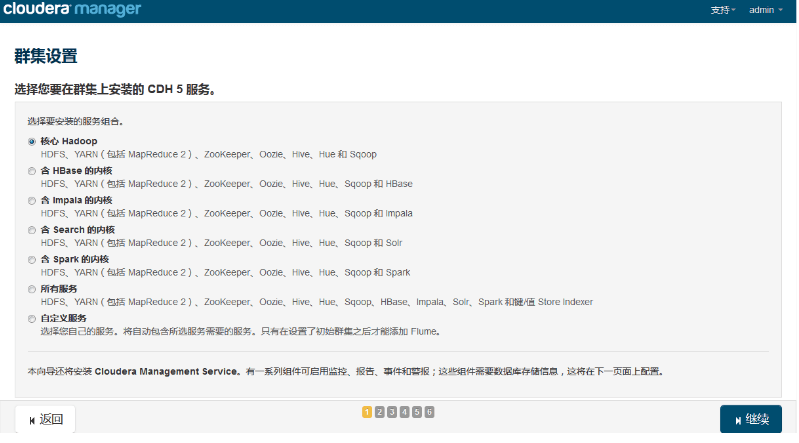Select the 核心 Hadoop radio option

point(32,141)
